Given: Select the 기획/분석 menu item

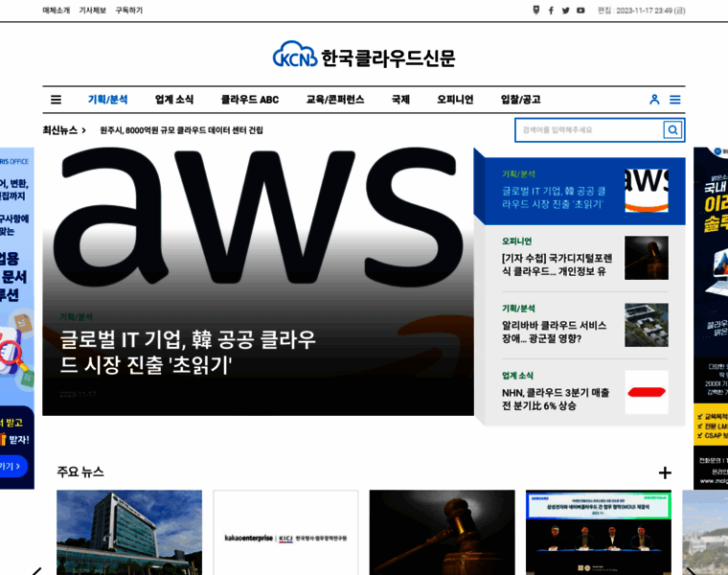Looking at the screenshot, I should point(107,100).
